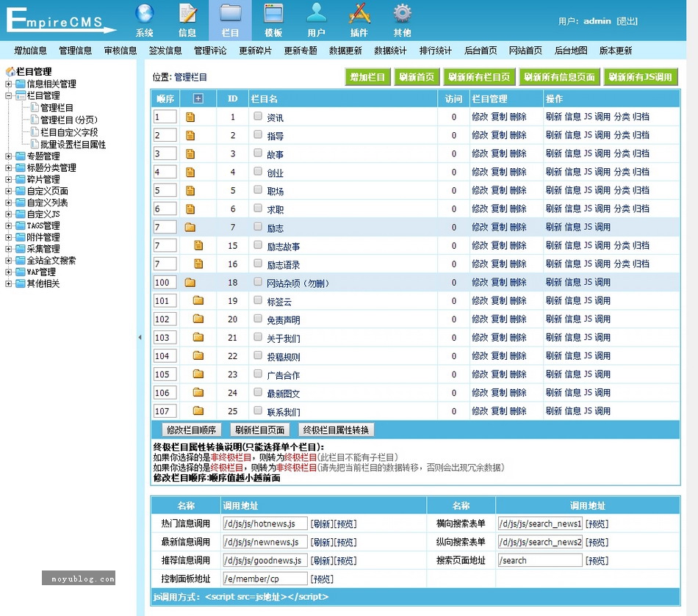
Task: Open the 系统 globe icon
Action: pos(144,14)
